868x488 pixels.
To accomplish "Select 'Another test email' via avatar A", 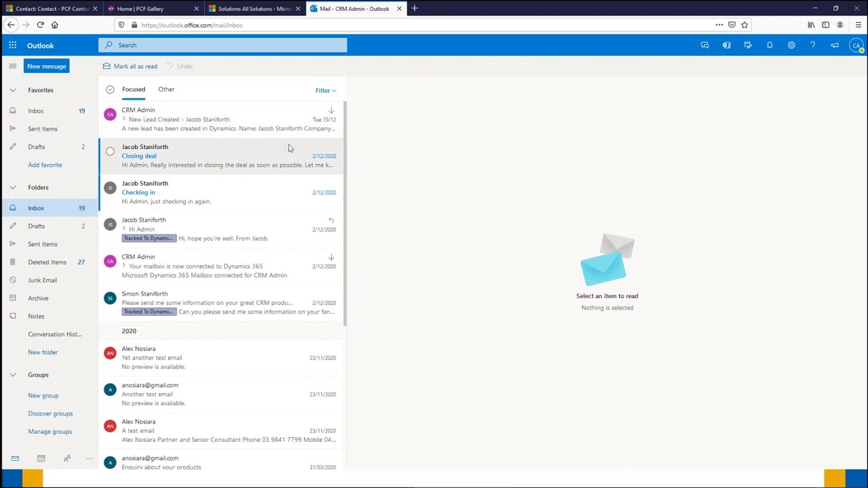I will coord(110,390).
